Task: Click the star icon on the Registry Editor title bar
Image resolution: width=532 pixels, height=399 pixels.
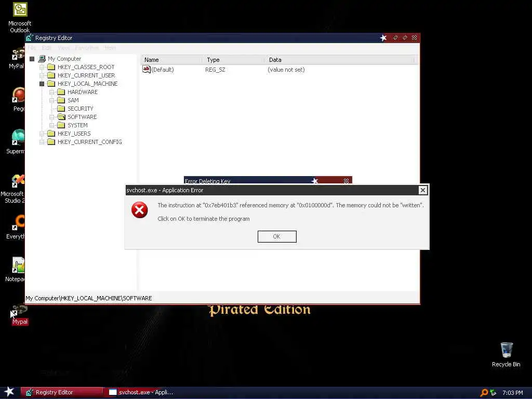Action: point(383,37)
